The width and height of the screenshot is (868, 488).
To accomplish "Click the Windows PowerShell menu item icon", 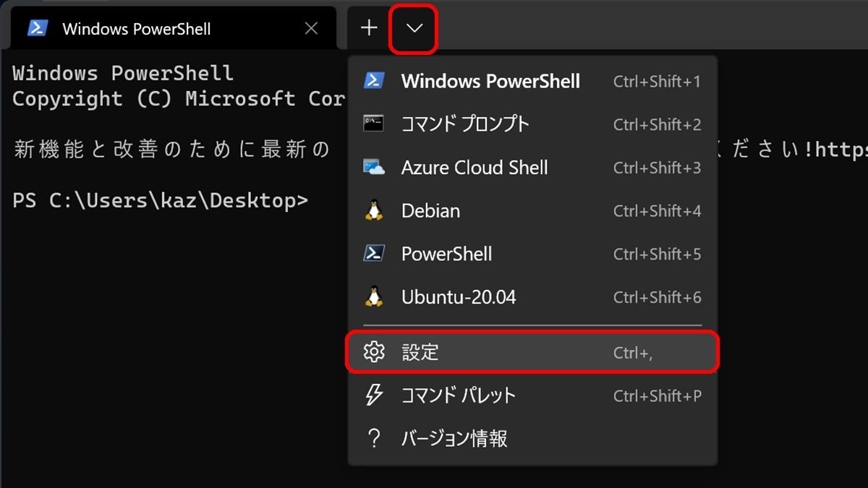I will point(374,80).
